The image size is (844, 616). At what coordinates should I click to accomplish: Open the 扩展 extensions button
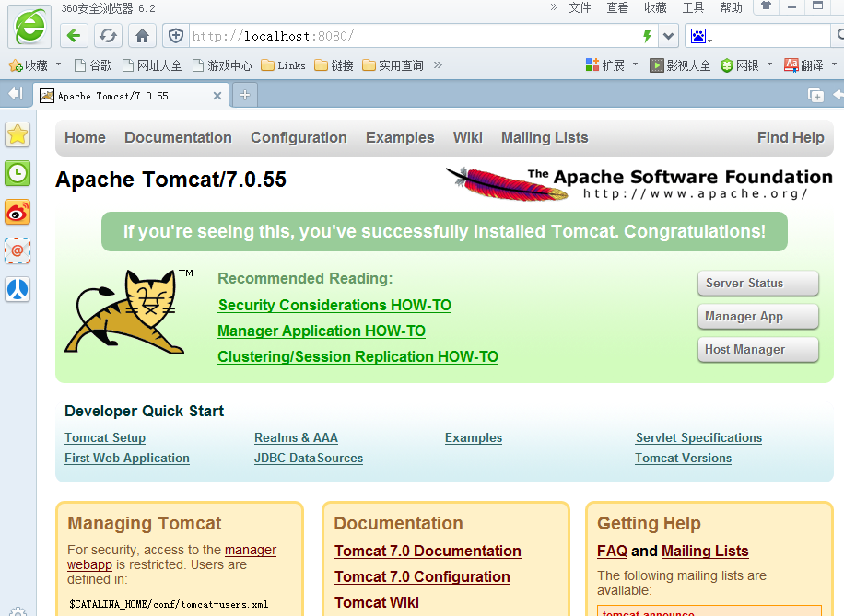point(605,65)
